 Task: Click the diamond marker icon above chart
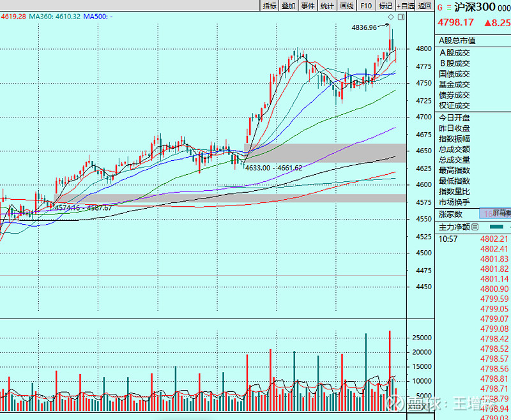(390, 16)
